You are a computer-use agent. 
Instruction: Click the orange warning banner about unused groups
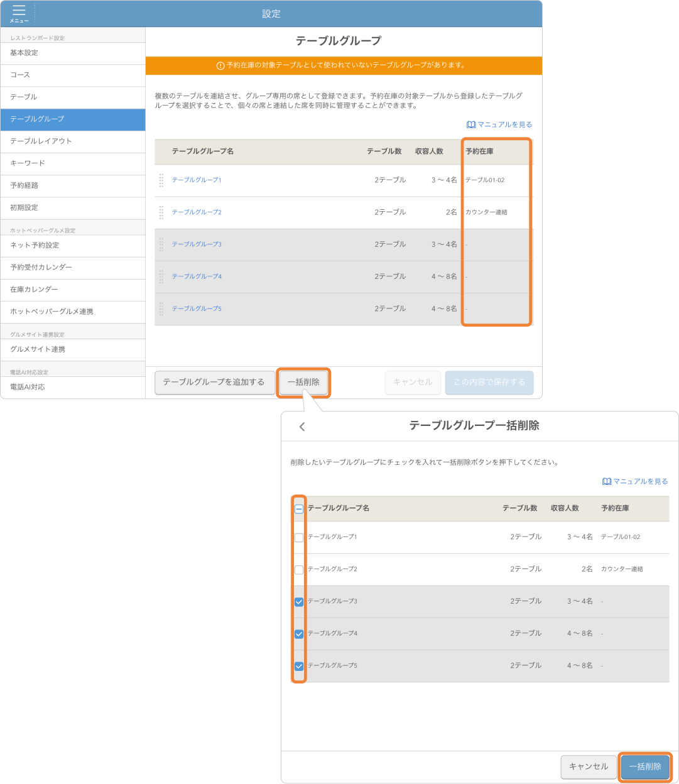344,65
